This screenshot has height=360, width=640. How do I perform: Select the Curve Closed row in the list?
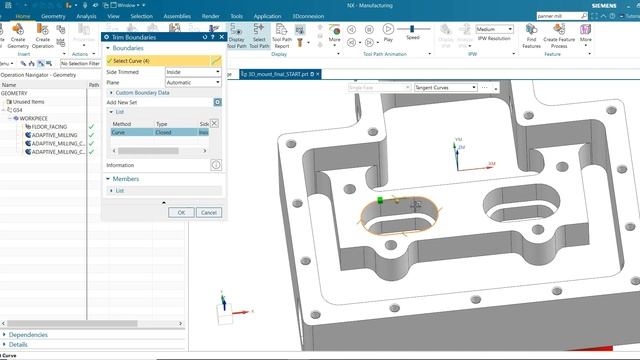pos(160,132)
